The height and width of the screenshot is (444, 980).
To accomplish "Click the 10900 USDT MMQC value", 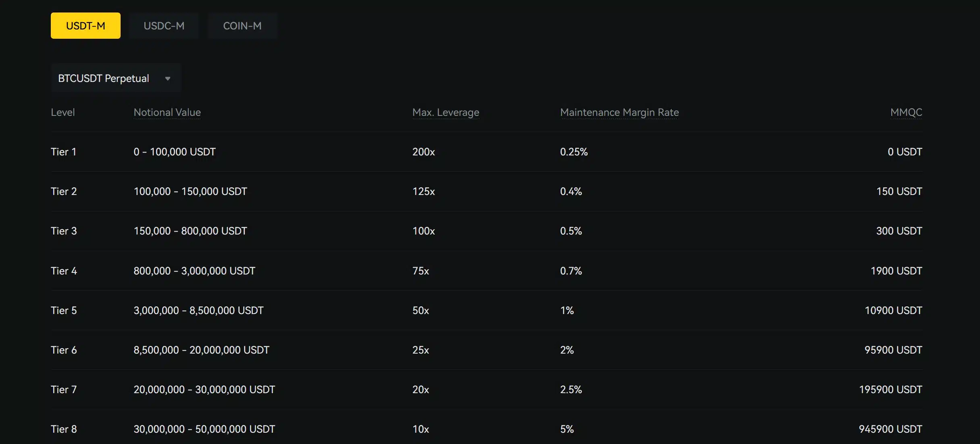I will [893, 310].
